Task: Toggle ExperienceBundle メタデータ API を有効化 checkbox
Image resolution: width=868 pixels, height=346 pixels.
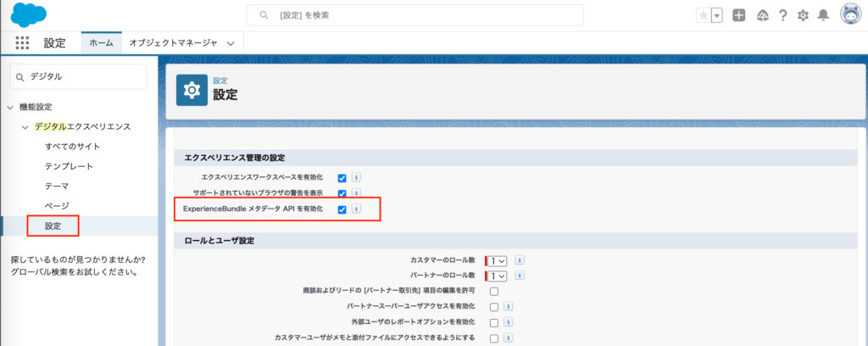Action: (x=342, y=209)
